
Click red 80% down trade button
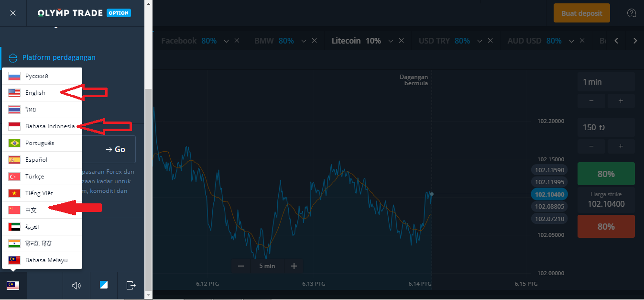pyautogui.click(x=606, y=226)
